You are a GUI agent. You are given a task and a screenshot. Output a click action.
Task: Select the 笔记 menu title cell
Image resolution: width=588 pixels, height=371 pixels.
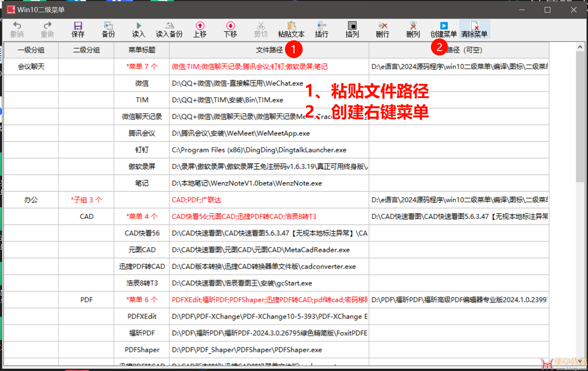[x=142, y=183]
